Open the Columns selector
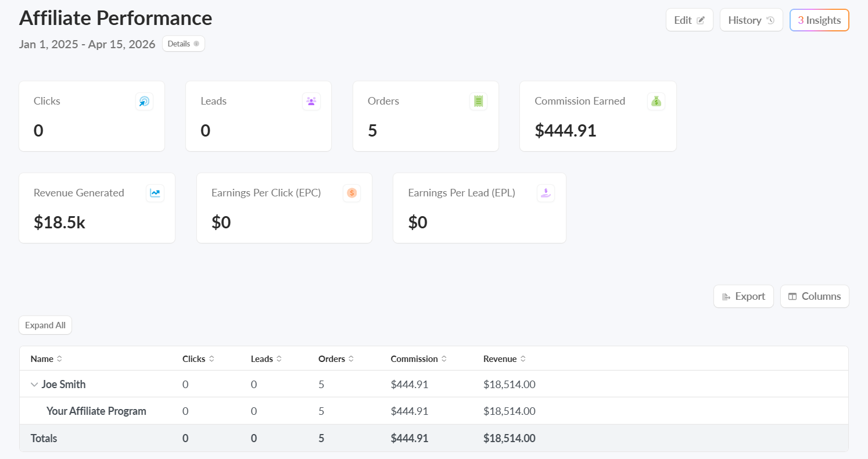Viewport: 868px width, 459px height. pos(814,296)
